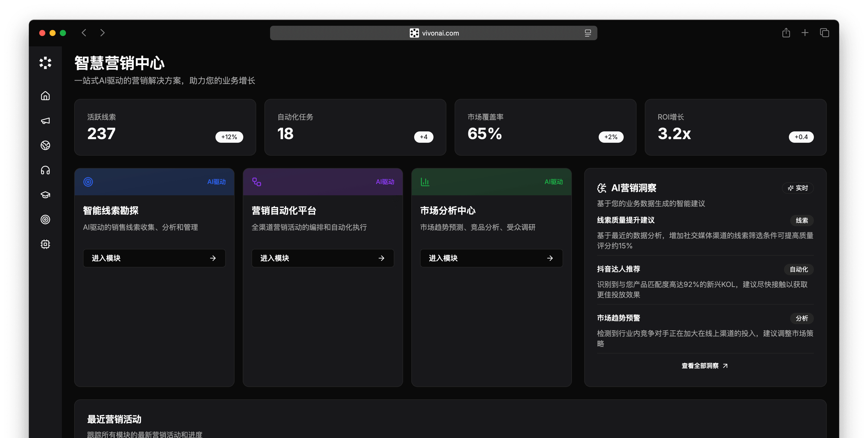Open the megaphone campaigns sidebar icon
The width and height of the screenshot is (868, 438).
[x=45, y=121]
